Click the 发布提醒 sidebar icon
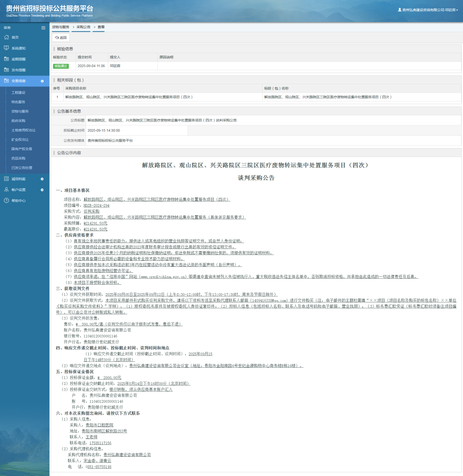Viewport: 463px width, 476px height. click(x=6, y=70)
